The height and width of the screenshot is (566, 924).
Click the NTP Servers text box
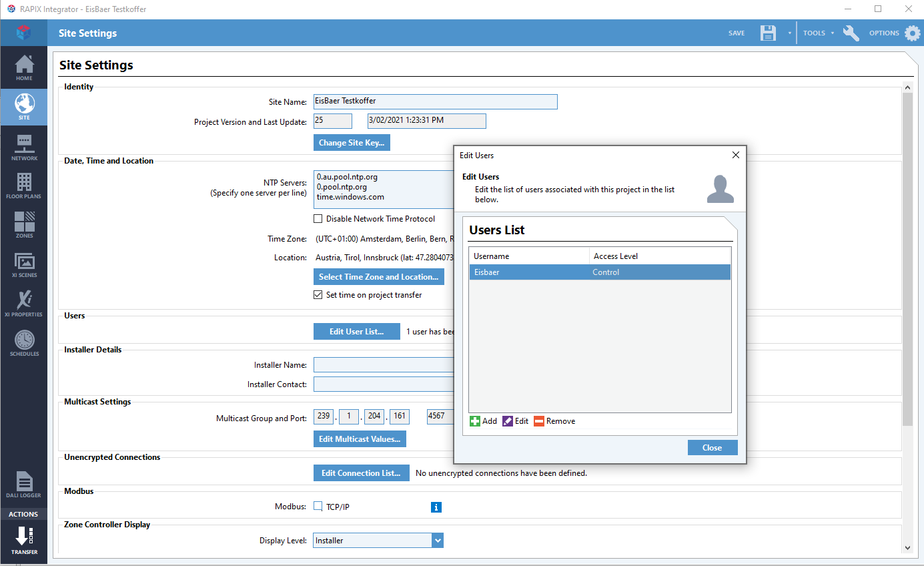pos(384,190)
